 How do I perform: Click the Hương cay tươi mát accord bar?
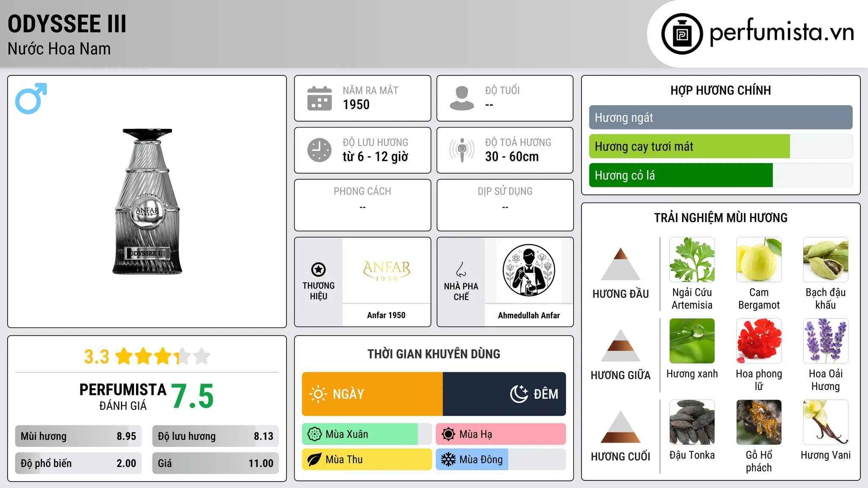tap(721, 146)
